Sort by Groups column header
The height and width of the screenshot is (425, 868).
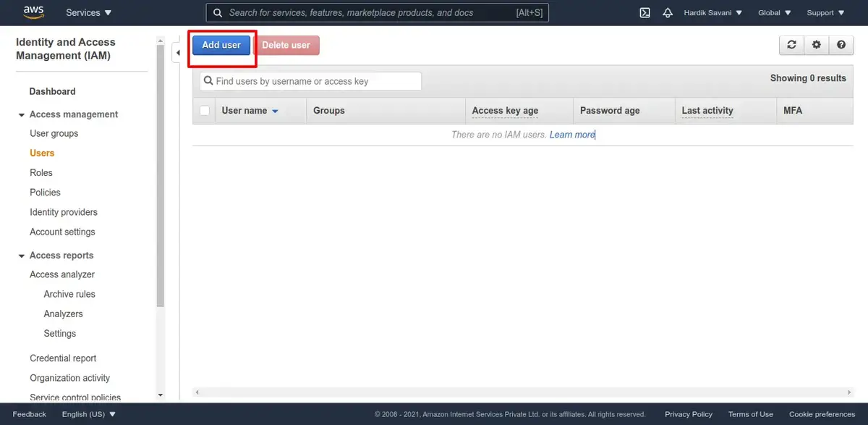(329, 111)
